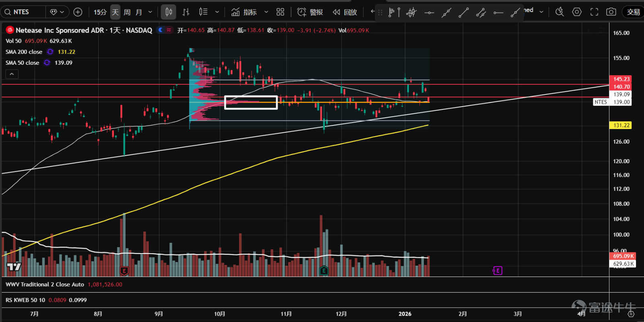Select the 月 monthly timeframe
Image resolution: width=644 pixels, height=322 pixels.
139,12
